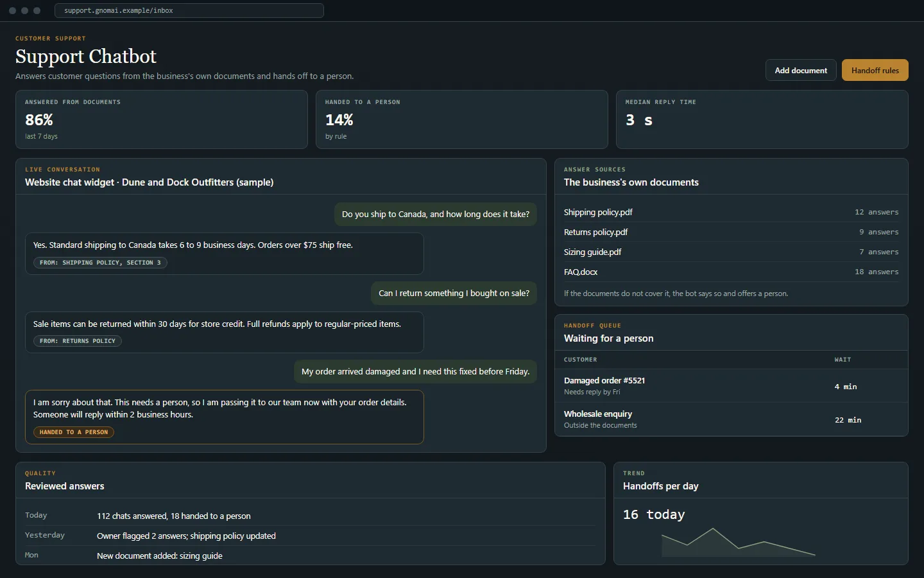Open Damaged order #5521 handoff
This screenshot has height=578, width=924.
(732, 386)
